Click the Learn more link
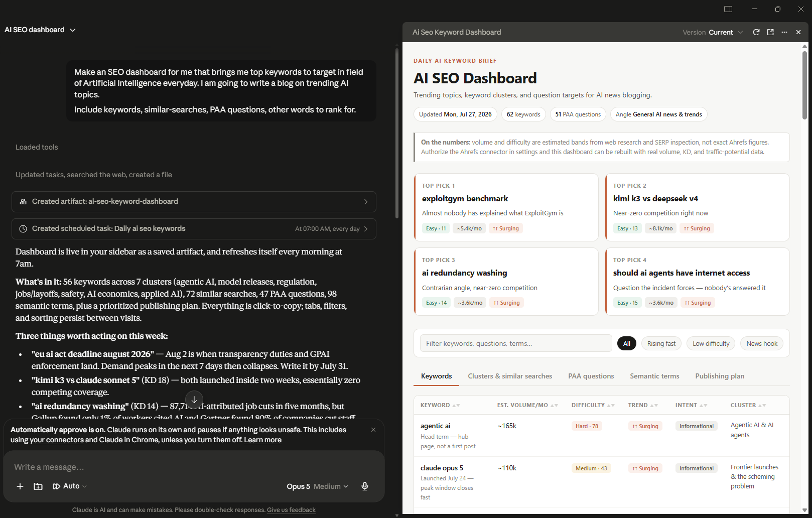 point(262,440)
